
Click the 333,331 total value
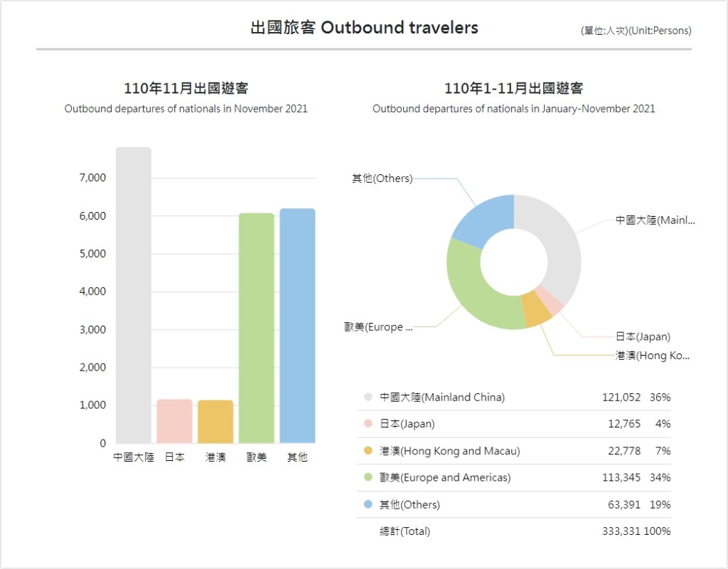click(621, 531)
